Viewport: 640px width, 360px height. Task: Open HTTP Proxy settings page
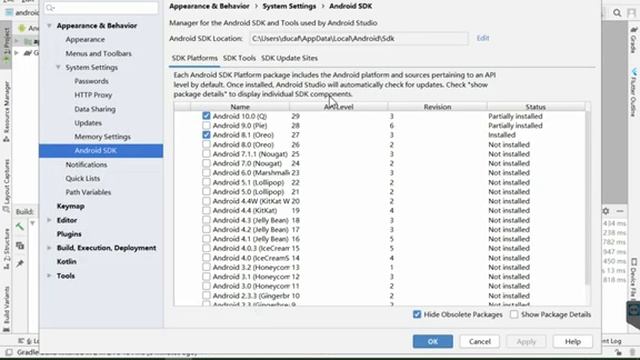(x=93, y=95)
